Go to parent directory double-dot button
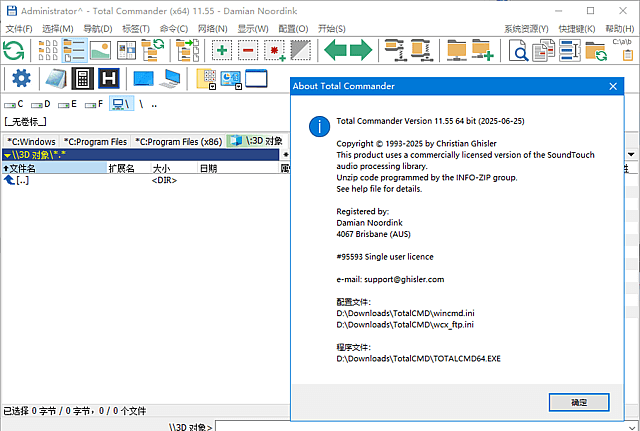The height and width of the screenshot is (431, 640). (x=154, y=104)
